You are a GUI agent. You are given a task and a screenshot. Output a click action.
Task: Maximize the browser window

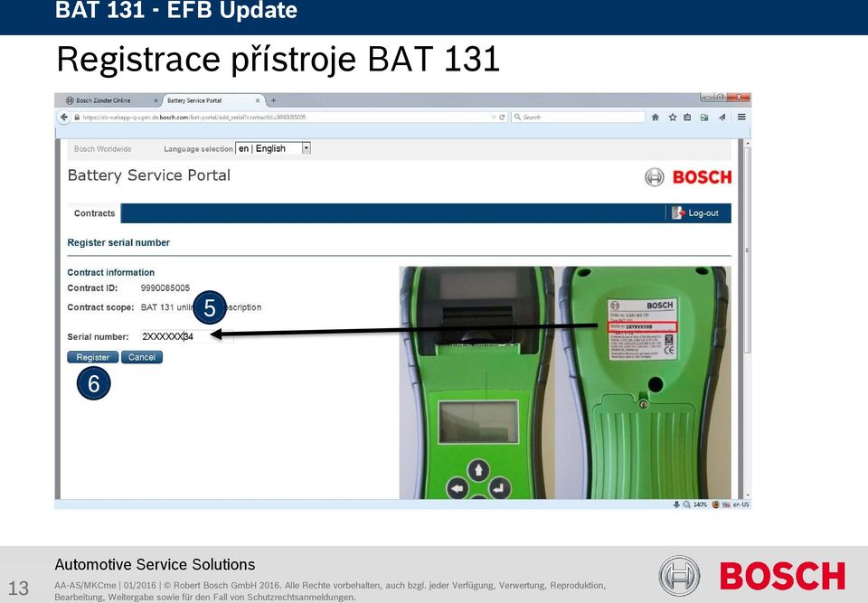[x=721, y=97]
